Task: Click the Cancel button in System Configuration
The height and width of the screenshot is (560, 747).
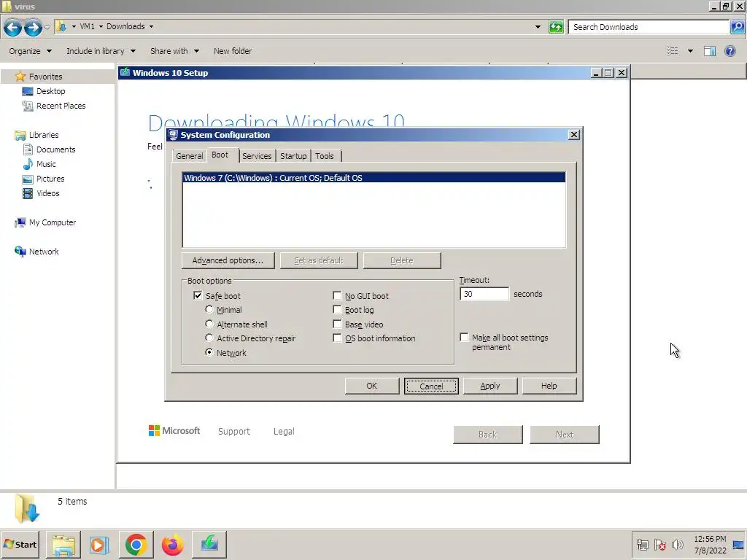Action: coord(431,386)
